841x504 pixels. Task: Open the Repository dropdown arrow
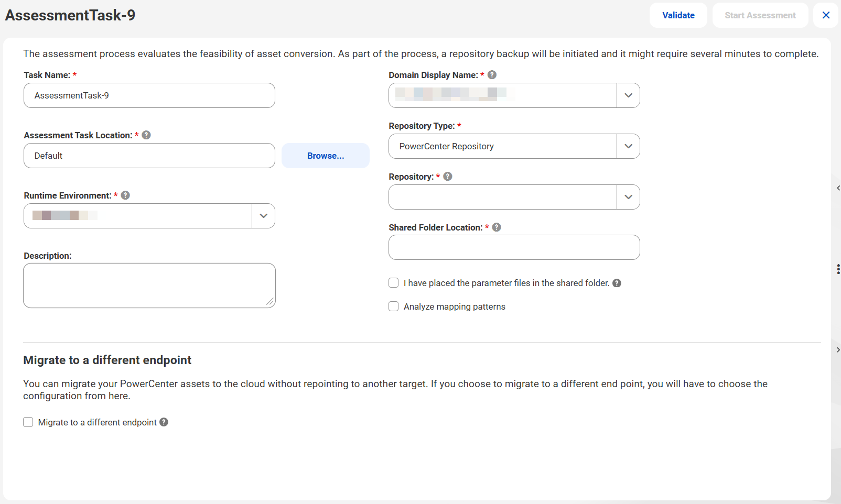tap(628, 197)
